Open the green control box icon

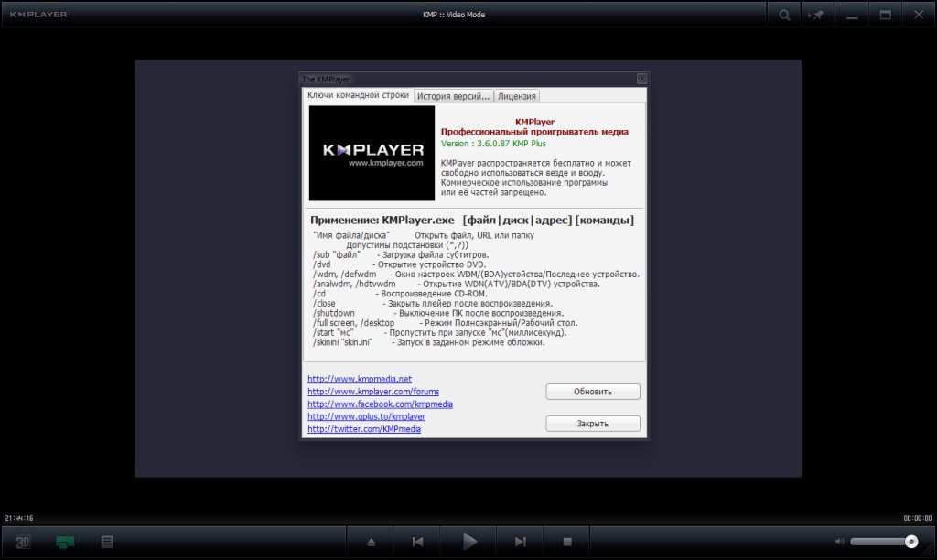(65, 542)
